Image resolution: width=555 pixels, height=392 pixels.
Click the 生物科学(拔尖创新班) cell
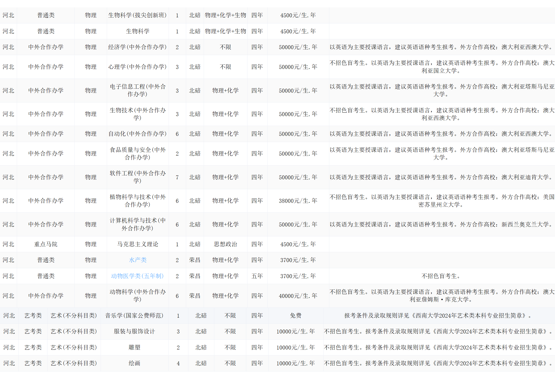pyautogui.click(x=137, y=15)
